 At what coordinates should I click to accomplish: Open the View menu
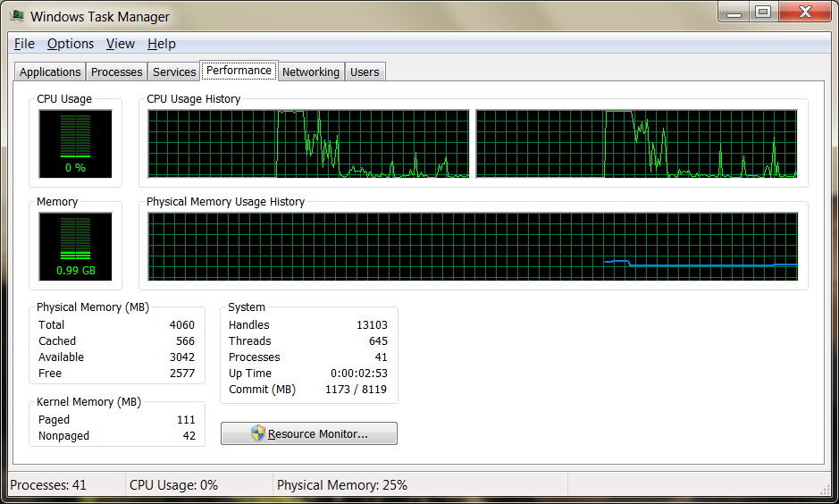[121, 44]
